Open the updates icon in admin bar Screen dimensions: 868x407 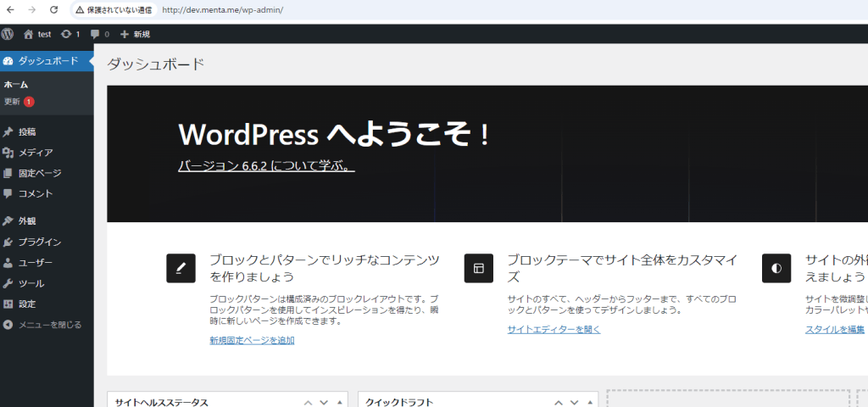[66, 34]
